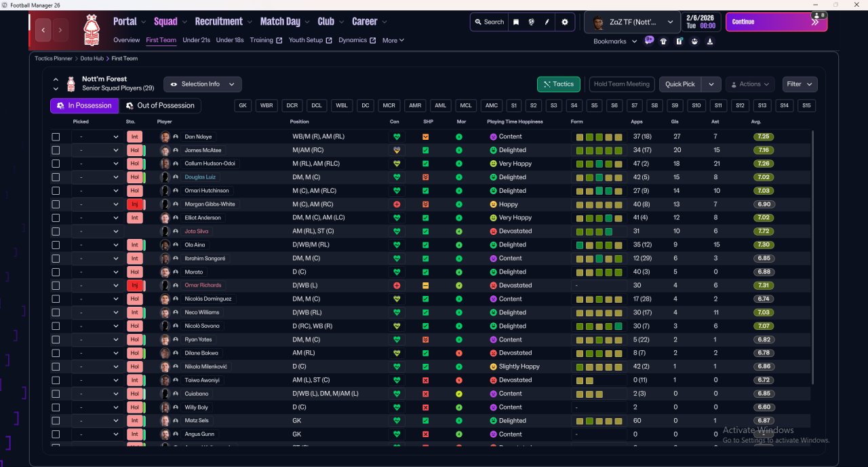Expand the Selection Info dropdown
The image size is (868, 467).
pyautogui.click(x=202, y=84)
